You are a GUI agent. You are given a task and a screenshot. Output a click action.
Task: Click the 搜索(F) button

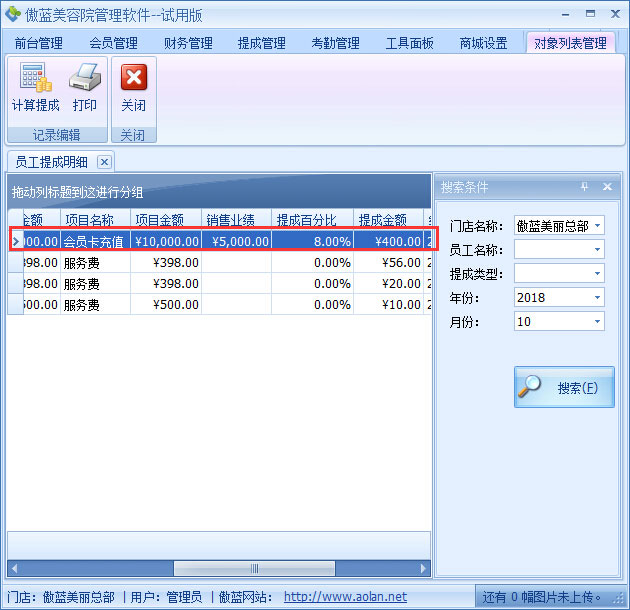(564, 387)
